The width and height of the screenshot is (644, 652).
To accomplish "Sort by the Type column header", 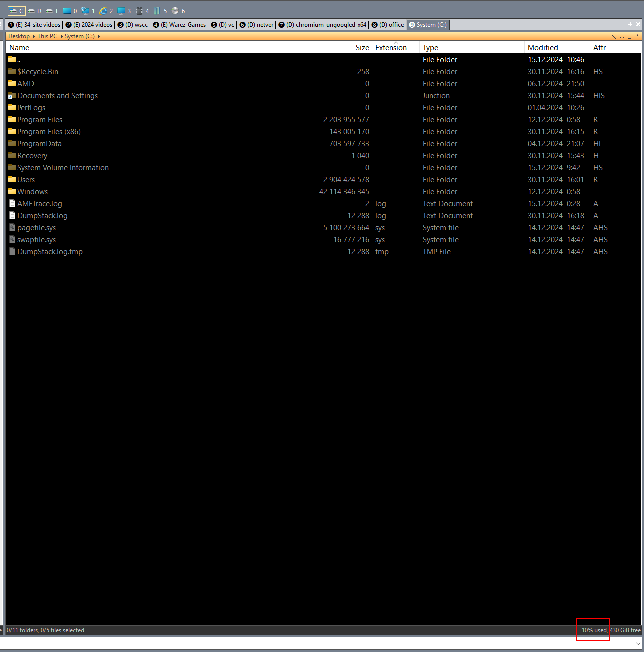I will 472,48.
